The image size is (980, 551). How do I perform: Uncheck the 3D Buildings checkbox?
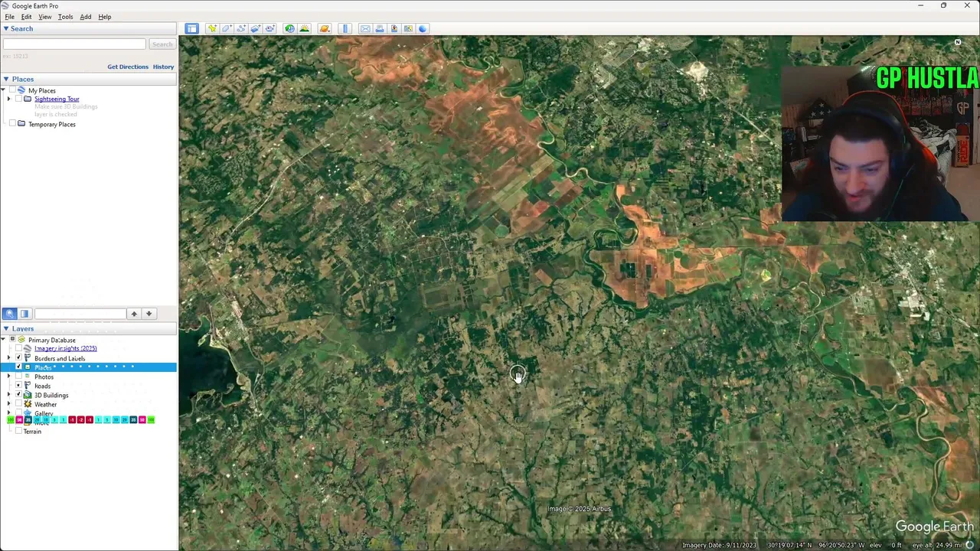click(18, 395)
